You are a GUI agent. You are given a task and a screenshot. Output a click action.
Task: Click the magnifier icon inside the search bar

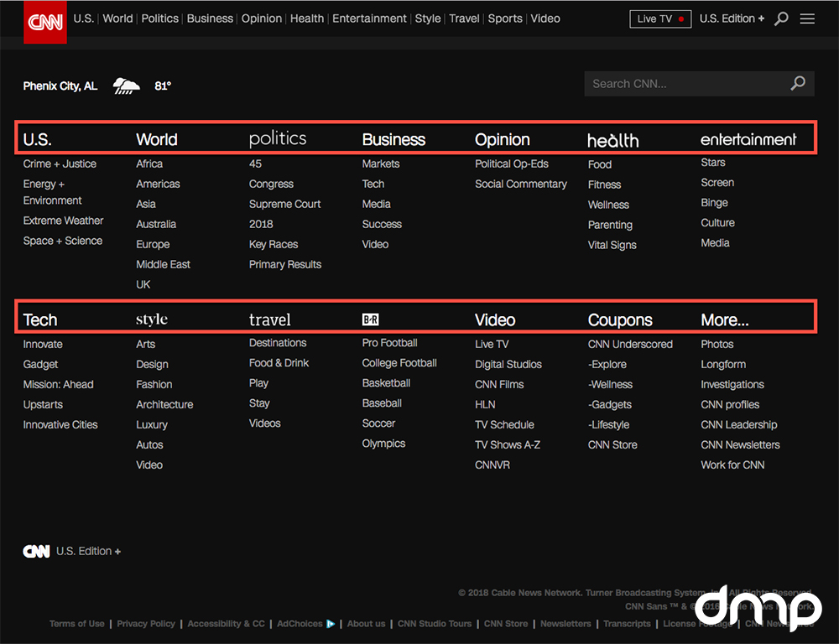tap(796, 83)
